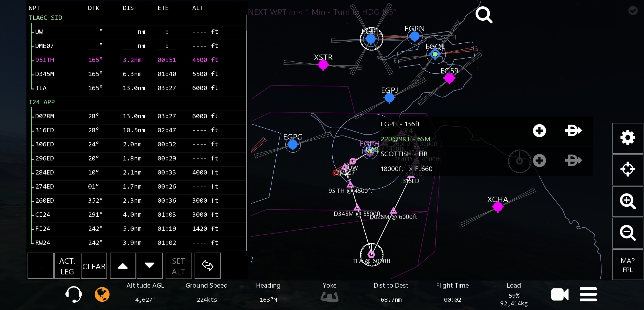The width and height of the screenshot is (644, 310).
Task: Click direct-to icon for EGPH
Action: pyautogui.click(x=573, y=131)
